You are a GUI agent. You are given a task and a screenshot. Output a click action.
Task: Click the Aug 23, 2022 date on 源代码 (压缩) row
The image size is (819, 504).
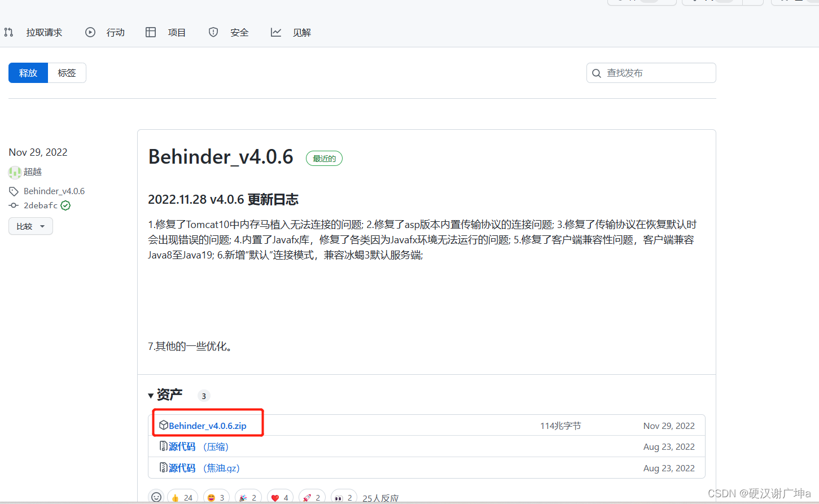(x=669, y=447)
